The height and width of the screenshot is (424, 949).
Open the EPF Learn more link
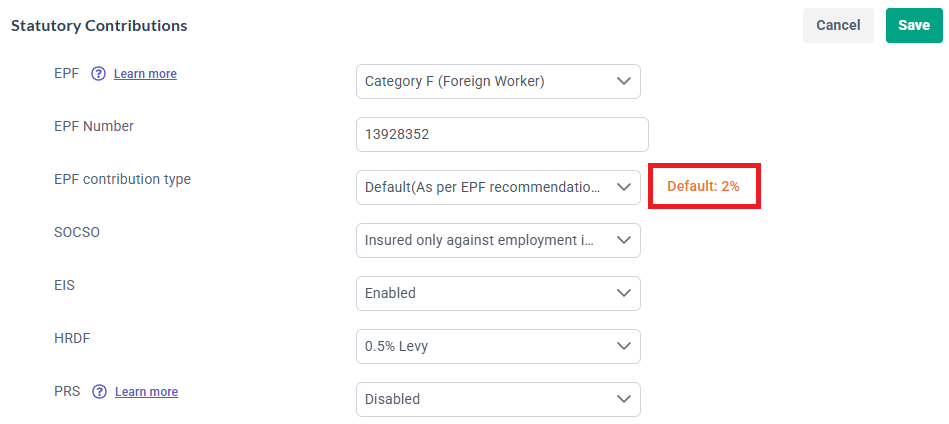[145, 74]
